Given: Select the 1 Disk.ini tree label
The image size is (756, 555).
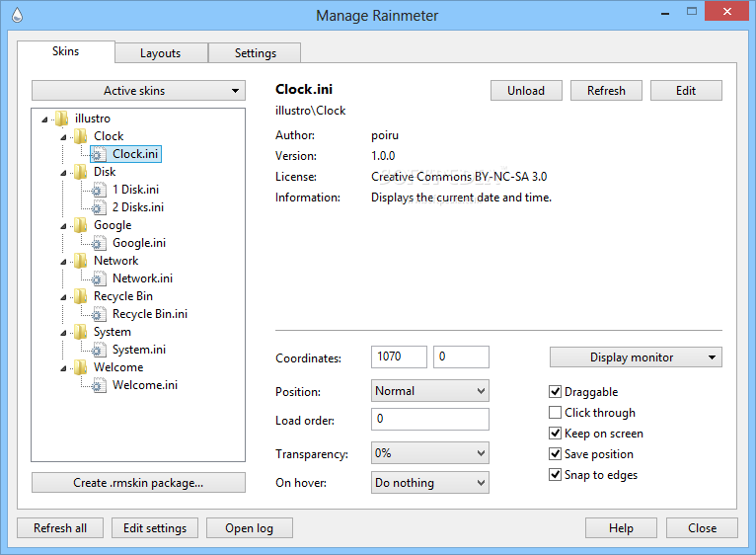Looking at the screenshot, I should (x=135, y=190).
